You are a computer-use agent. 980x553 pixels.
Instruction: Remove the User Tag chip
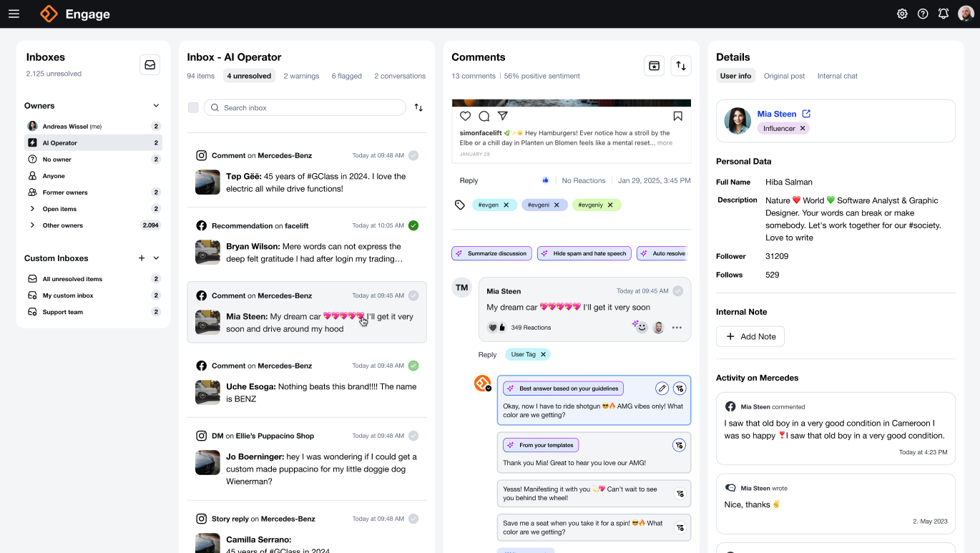(543, 354)
